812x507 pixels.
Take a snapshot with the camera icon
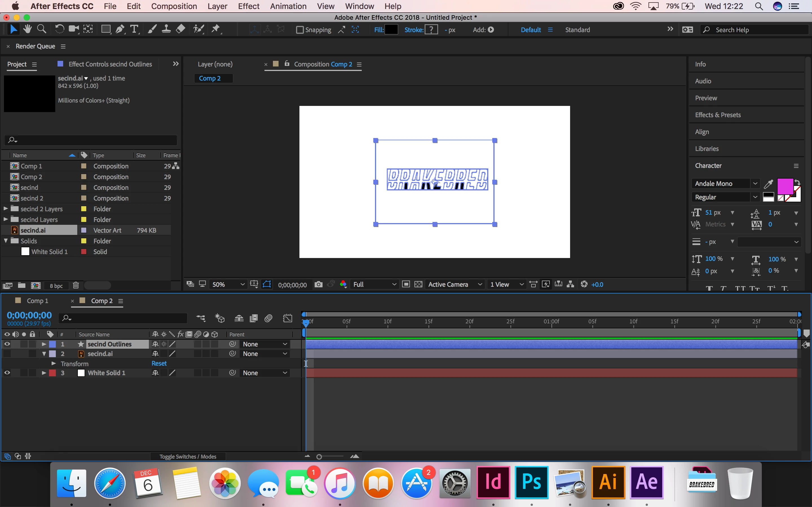318,284
